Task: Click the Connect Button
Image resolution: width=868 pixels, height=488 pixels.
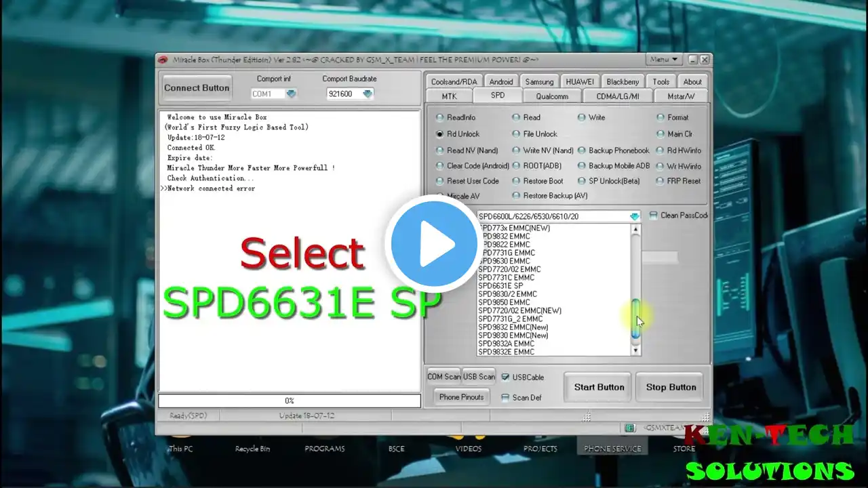Action: pos(197,88)
